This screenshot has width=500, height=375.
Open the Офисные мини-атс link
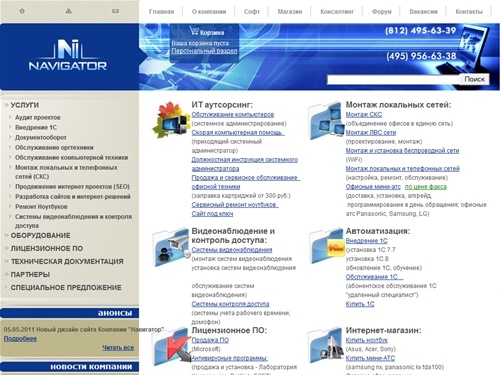tap(373, 186)
